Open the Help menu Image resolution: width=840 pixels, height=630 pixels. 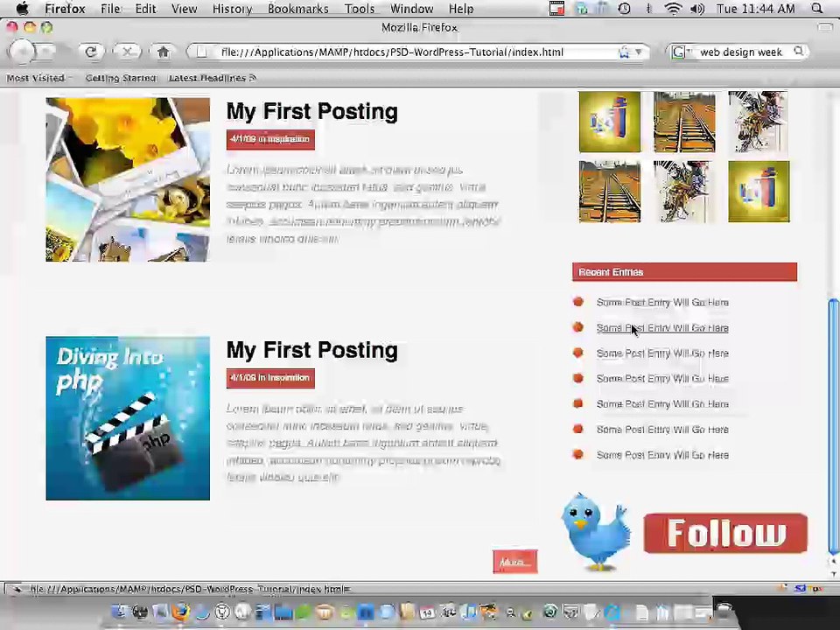coord(461,9)
